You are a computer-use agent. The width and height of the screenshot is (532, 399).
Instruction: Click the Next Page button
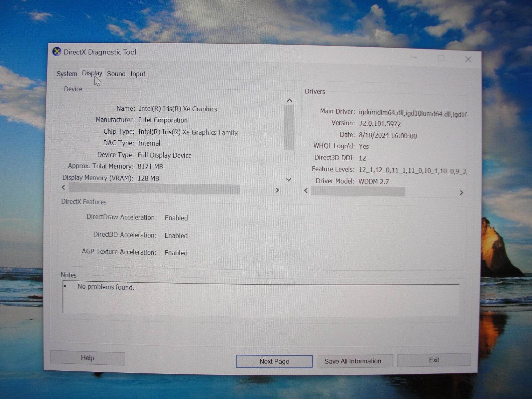pos(274,361)
